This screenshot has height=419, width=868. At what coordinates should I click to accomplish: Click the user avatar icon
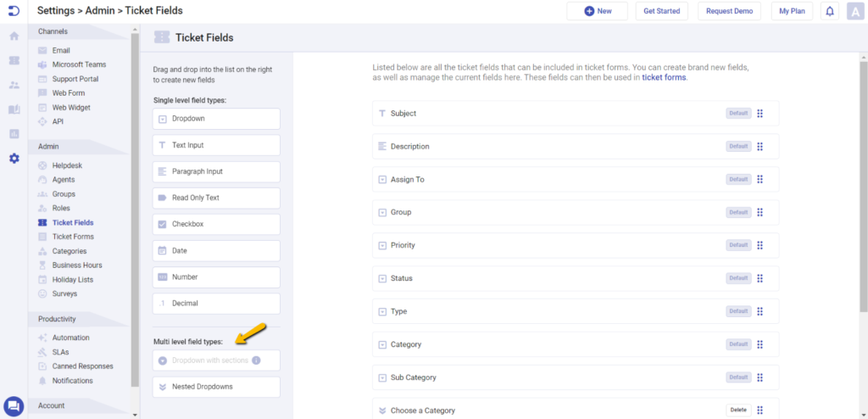pos(854,11)
